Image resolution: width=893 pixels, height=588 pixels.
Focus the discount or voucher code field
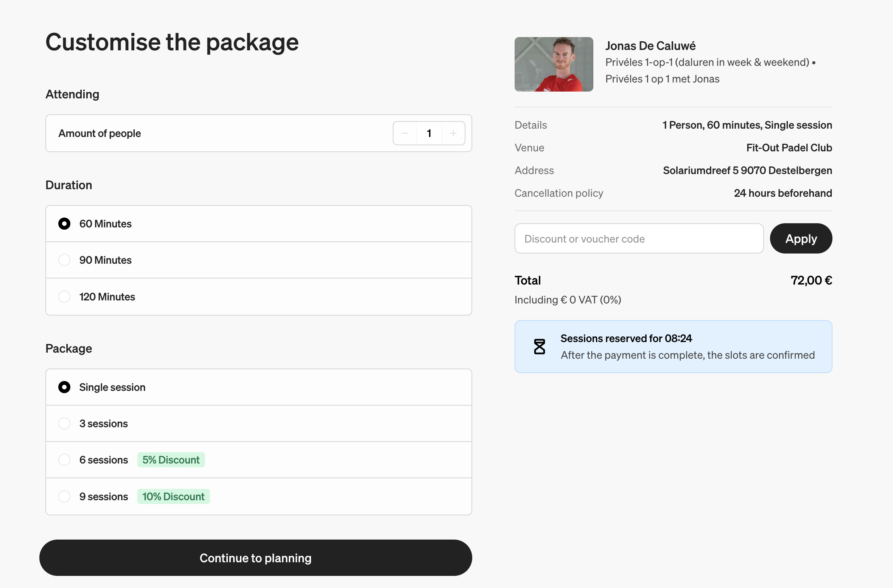[x=639, y=239]
